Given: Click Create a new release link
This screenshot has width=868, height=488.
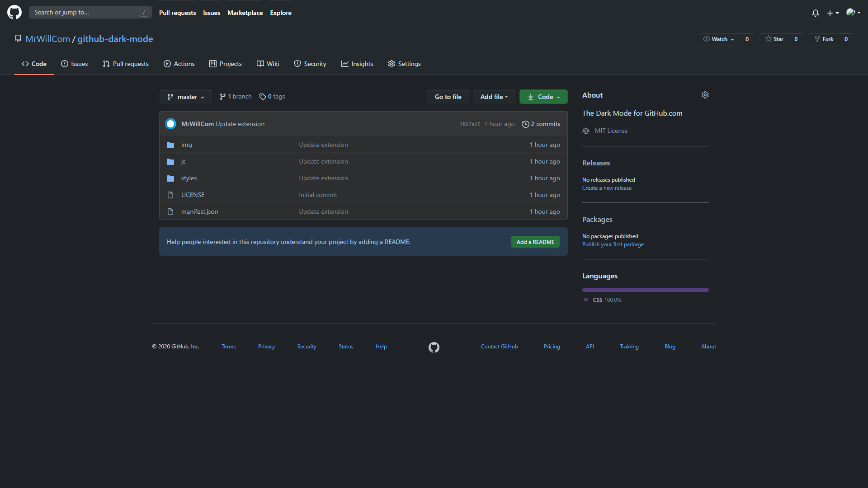Looking at the screenshot, I should [x=606, y=187].
